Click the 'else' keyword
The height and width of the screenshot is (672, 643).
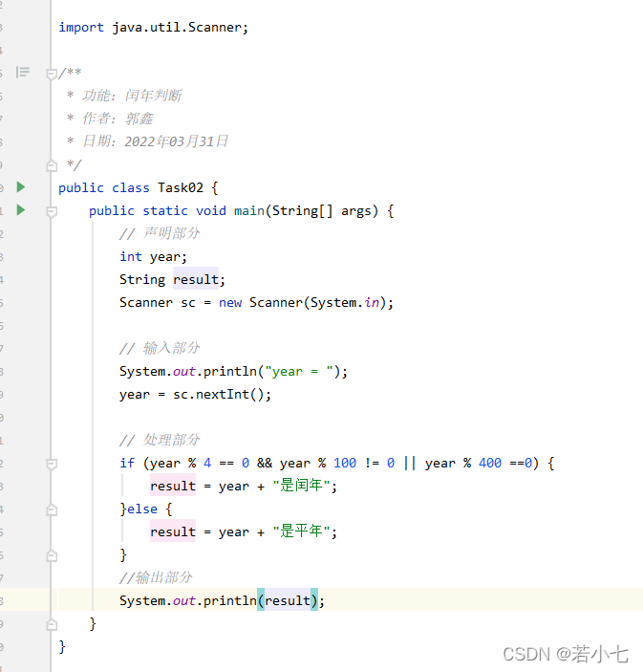(142, 509)
